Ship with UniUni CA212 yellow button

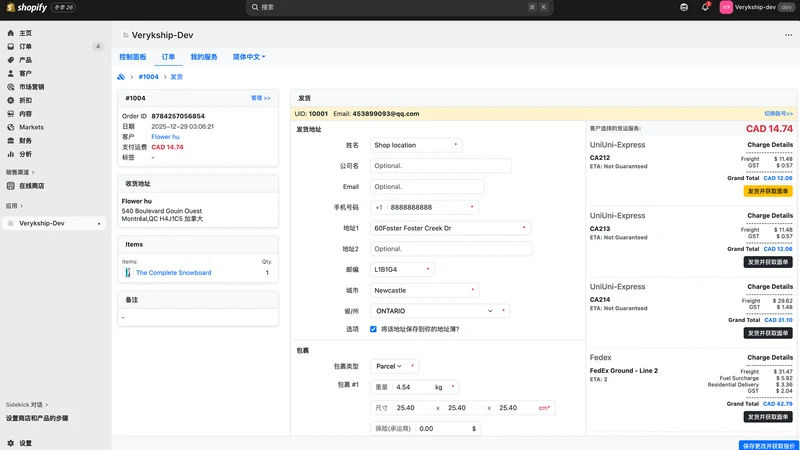767,191
